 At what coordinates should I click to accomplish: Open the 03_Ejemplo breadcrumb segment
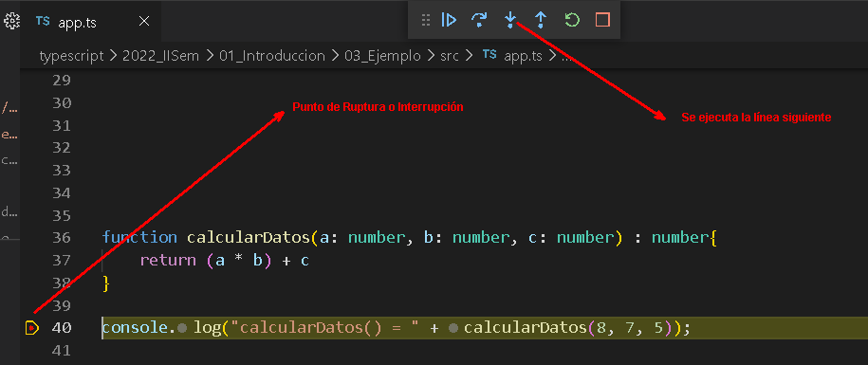point(382,56)
